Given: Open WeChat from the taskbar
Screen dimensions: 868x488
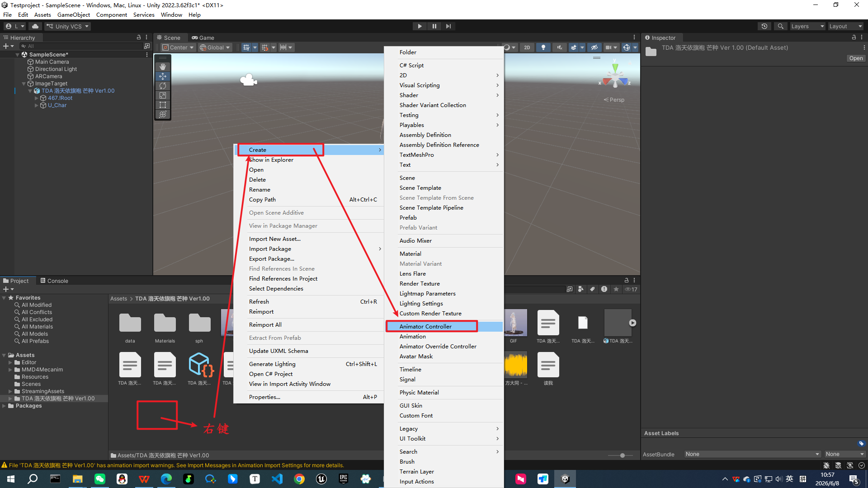Looking at the screenshot, I should pyautogui.click(x=100, y=479).
